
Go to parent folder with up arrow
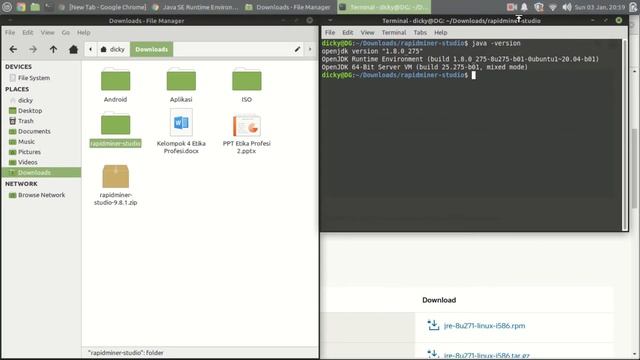click(53, 49)
